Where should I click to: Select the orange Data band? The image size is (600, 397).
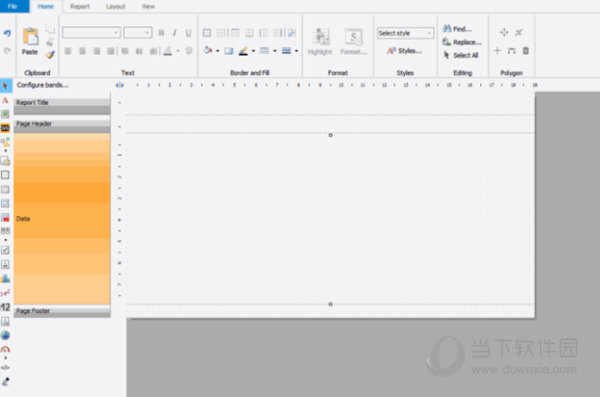pos(62,219)
